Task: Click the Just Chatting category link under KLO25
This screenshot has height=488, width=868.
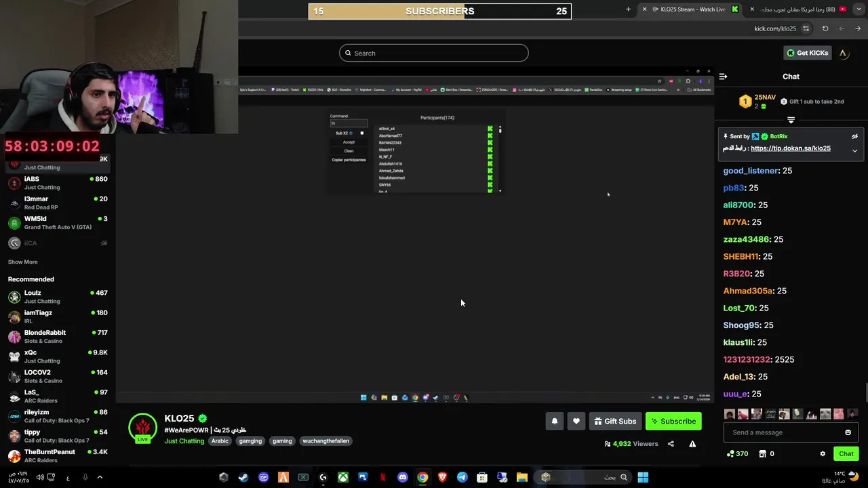Action: [184, 441]
